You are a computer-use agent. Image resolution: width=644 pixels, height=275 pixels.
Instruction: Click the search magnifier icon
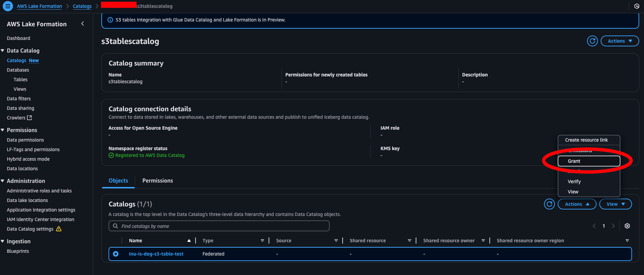point(115,226)
